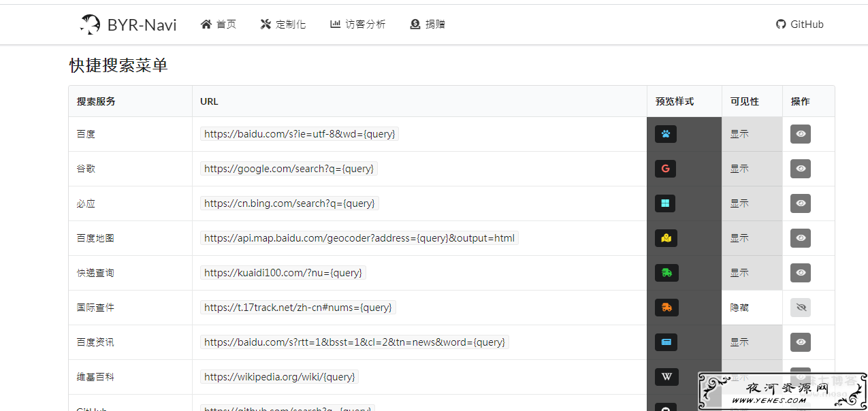Select the baidu.com search URL code
The height and width of the screenshot is (411, 868).
(300, 134)
